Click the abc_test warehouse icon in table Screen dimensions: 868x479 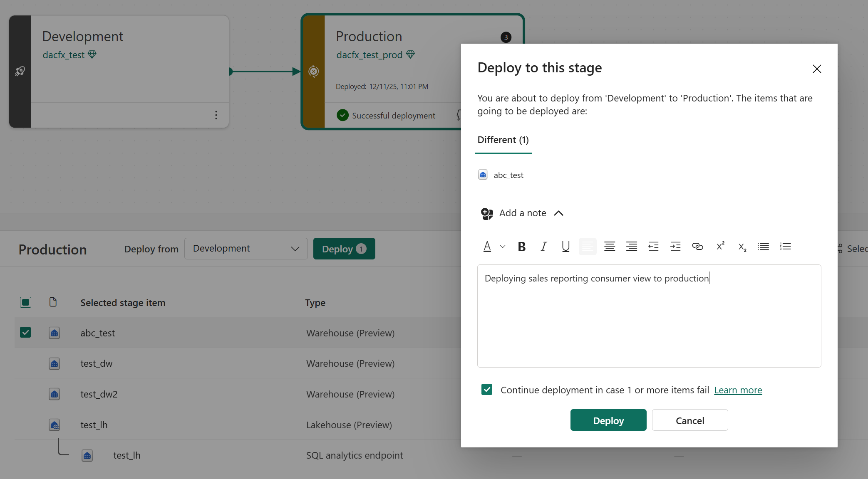pyautogui.click(x=55, y=333)
